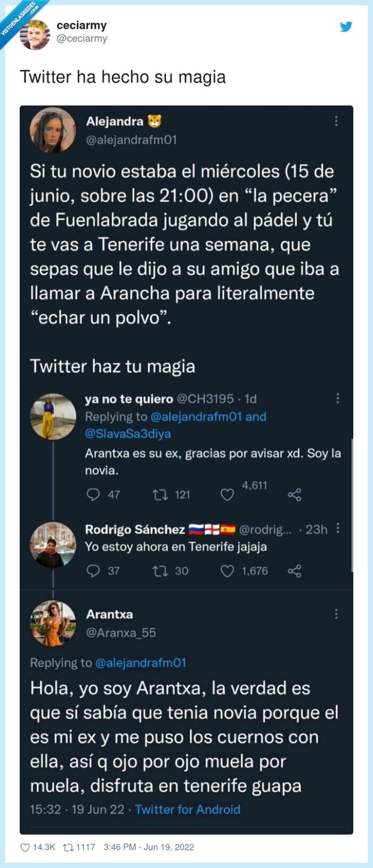Click ceciarmy's profile avatar
This screenshot has width=373, height=868.
point(34,33)
